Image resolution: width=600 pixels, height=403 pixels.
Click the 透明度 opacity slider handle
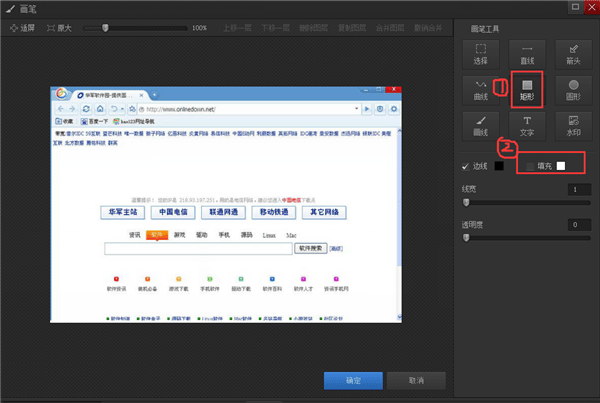coord(465,238)
